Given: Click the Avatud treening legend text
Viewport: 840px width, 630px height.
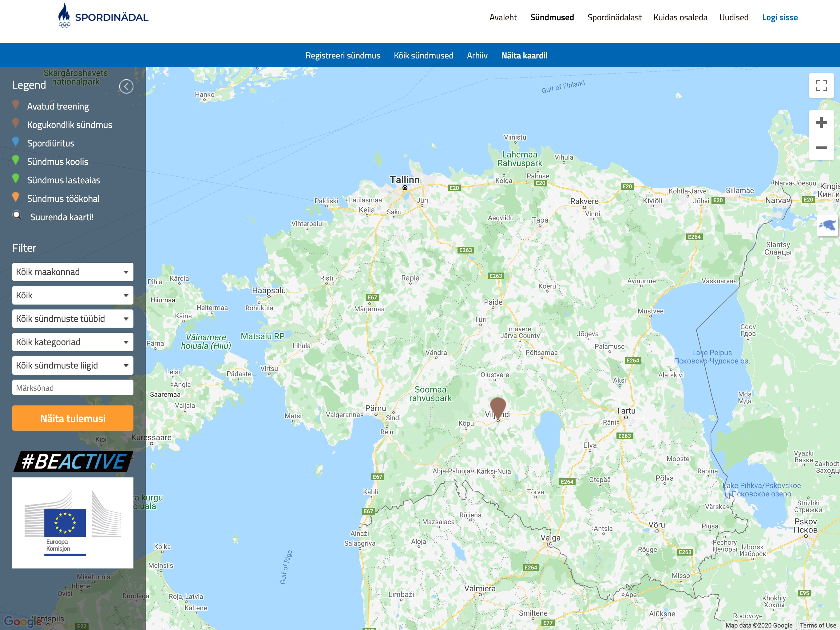Looking at the screenshot, I should [58, 106].
